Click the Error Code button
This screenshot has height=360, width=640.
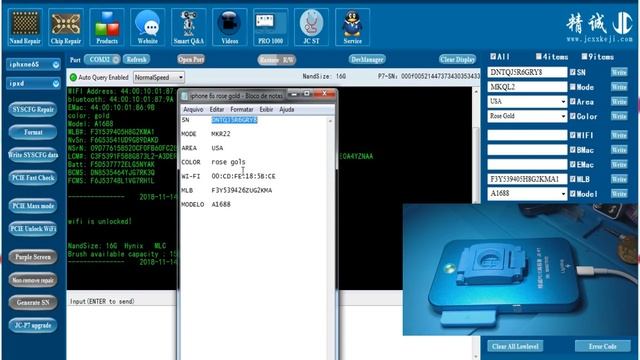click(x=603, y=347)
